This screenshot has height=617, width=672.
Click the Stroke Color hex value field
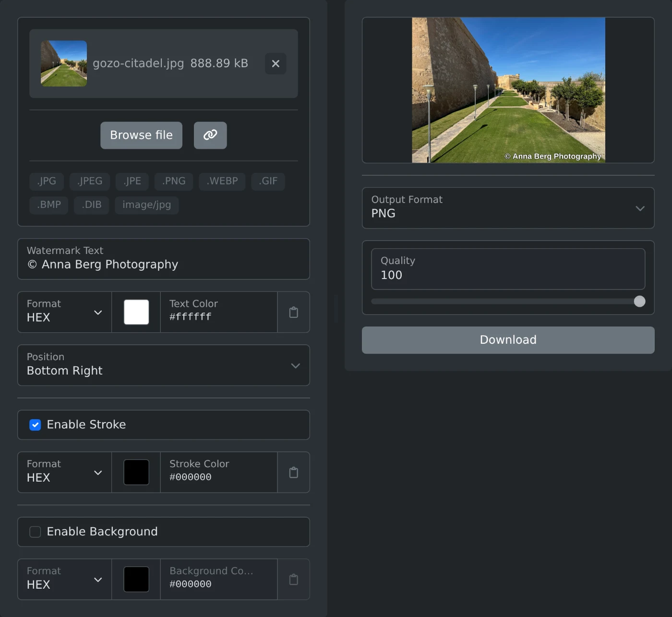pyautogui.click(x=219, y=472)
